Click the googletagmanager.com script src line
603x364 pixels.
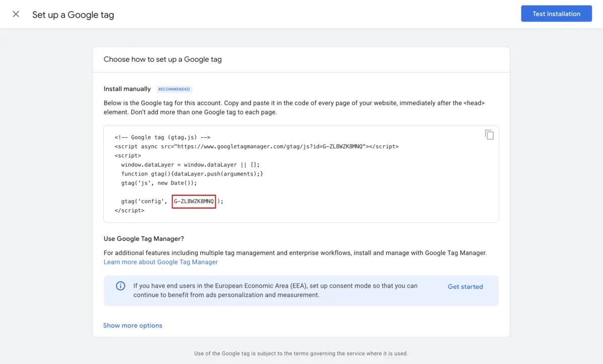[x=257, y=146]
